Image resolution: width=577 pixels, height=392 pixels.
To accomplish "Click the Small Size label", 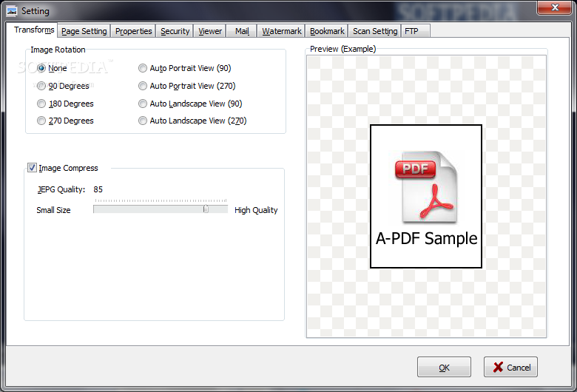I will click(x=53, y=210).
